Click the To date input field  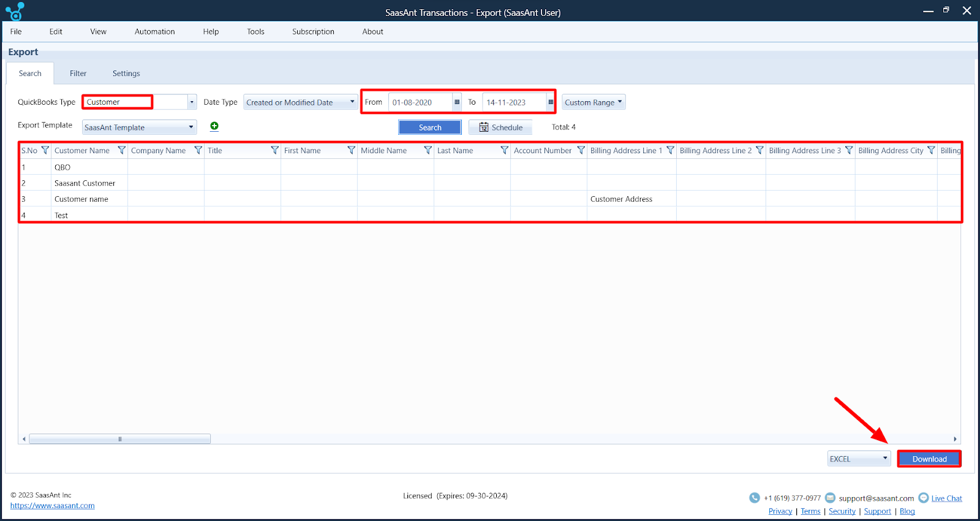514,102
